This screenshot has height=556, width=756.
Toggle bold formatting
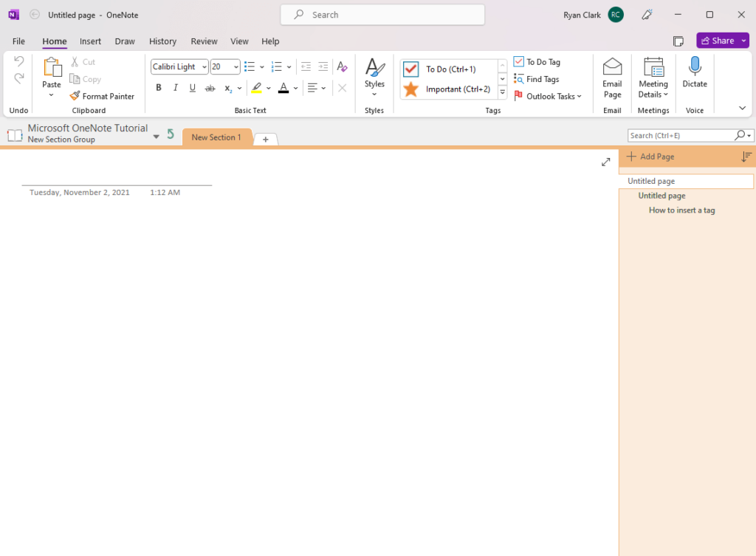click(158, 88)
